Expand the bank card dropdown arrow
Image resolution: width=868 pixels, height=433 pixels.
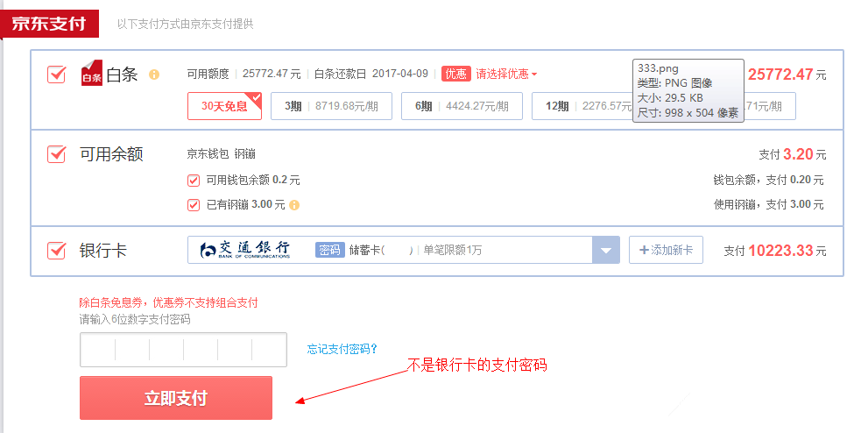(606, 250)
